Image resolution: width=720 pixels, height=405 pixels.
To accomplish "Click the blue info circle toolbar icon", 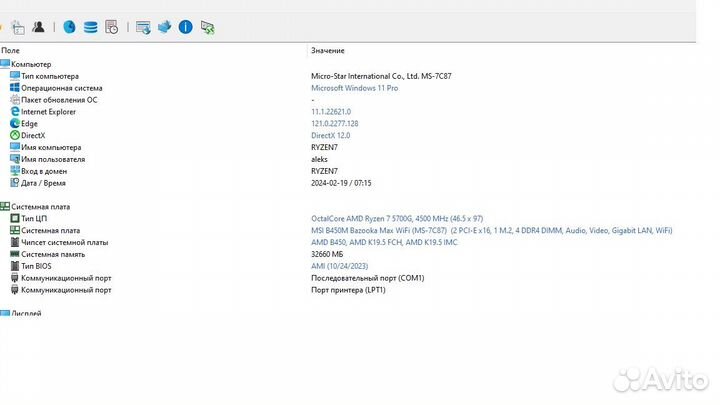I will (185, 27).
